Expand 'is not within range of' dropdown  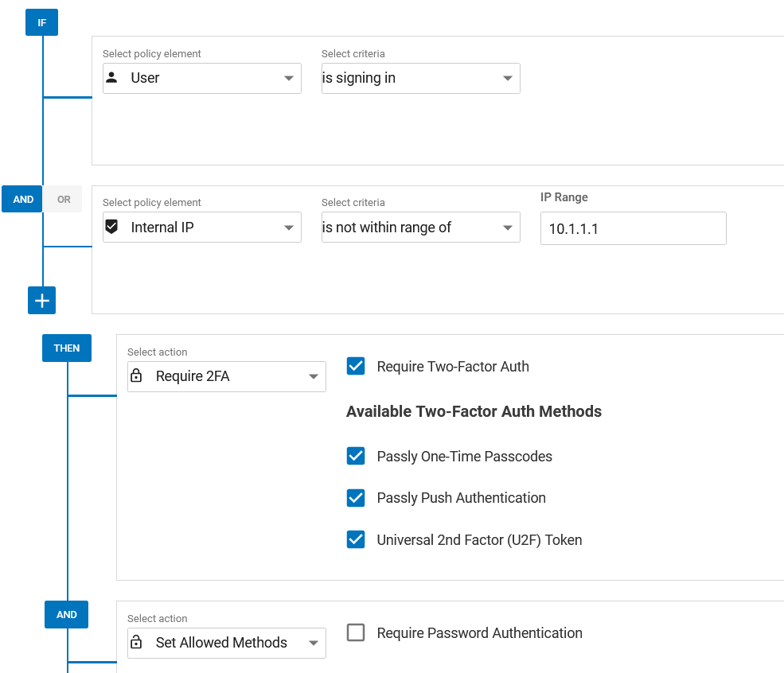click(420, 228)
